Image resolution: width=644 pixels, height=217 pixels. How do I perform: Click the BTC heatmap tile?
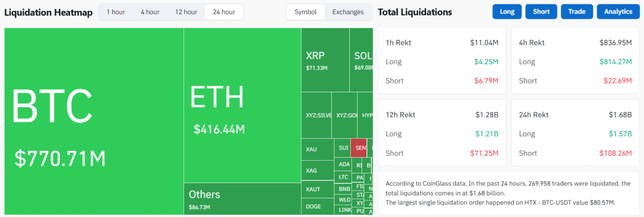coord(94,122)
